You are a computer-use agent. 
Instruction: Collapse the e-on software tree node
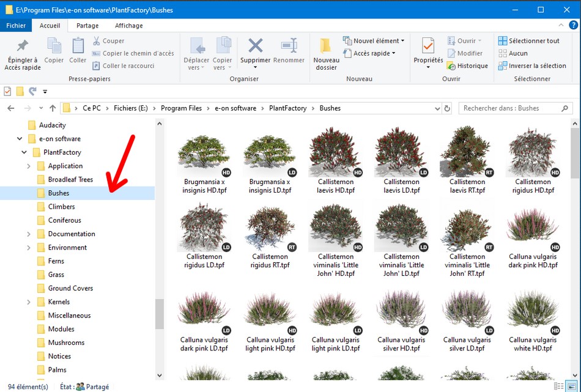tap(20, 139)
